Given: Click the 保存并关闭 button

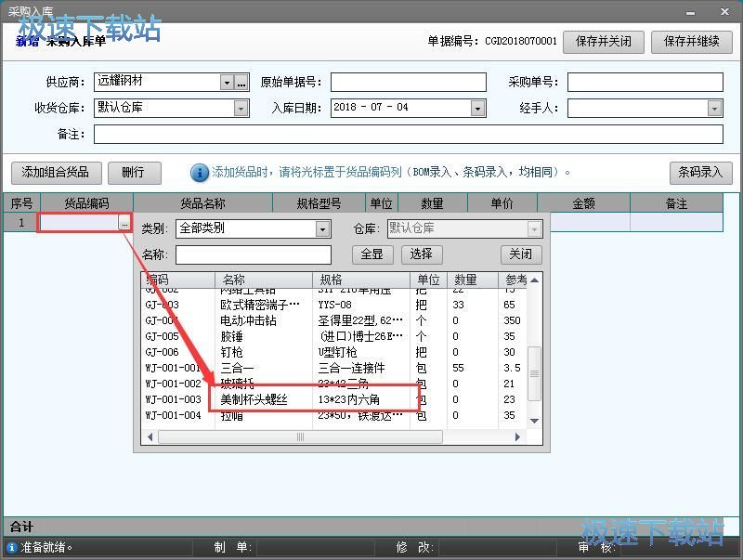Looking at the screenshot, I should tap(603, 42).
